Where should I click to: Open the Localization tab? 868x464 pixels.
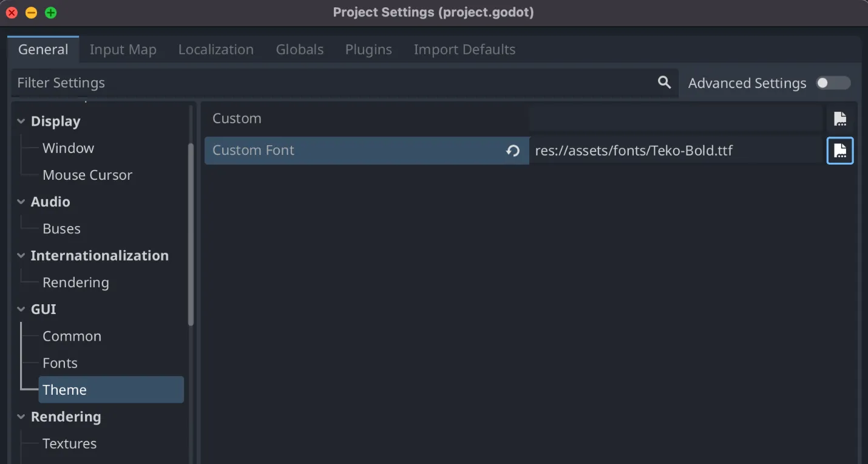pos(216,50)
